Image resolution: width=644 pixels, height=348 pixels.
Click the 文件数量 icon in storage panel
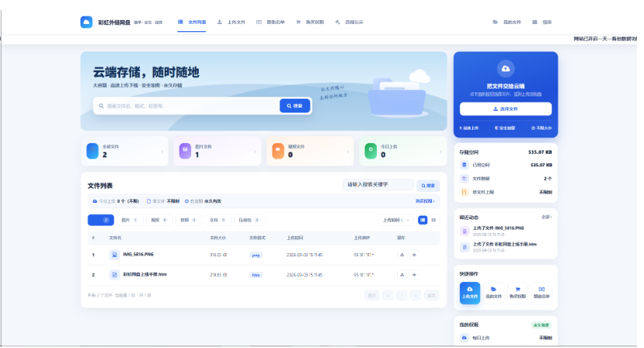[x=464, y=179]
